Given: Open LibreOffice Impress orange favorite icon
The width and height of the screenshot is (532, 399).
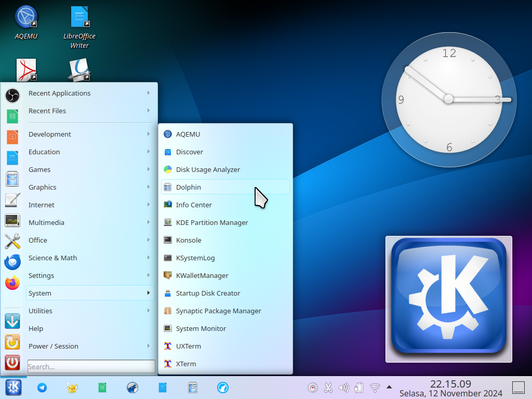Looking at the screenshot, I should (12, 137).
